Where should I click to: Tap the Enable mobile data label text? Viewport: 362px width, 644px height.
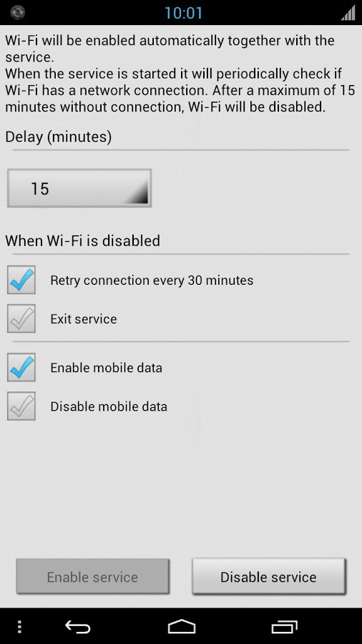click(x=107, y=368)
